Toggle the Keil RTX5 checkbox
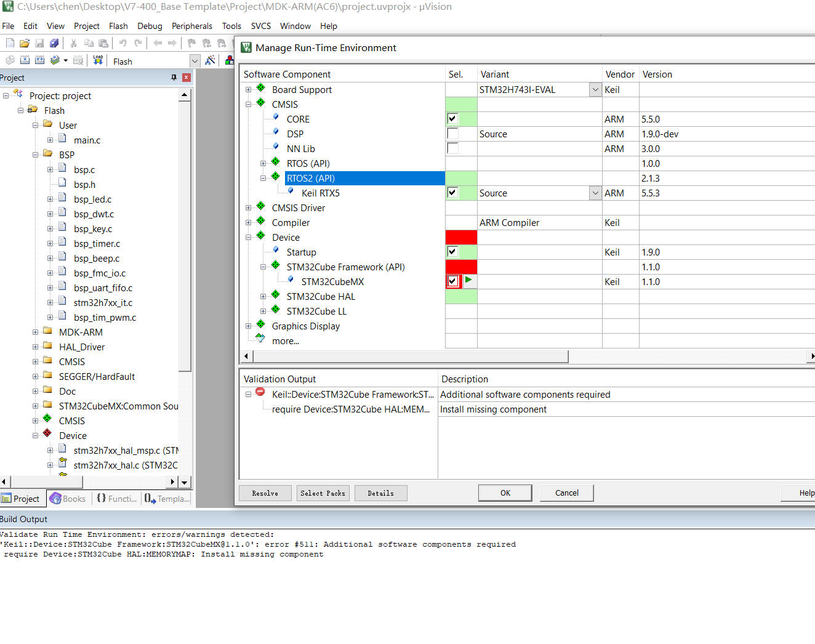The width and height of the screenshot is (815, 644). pos(452,192)
